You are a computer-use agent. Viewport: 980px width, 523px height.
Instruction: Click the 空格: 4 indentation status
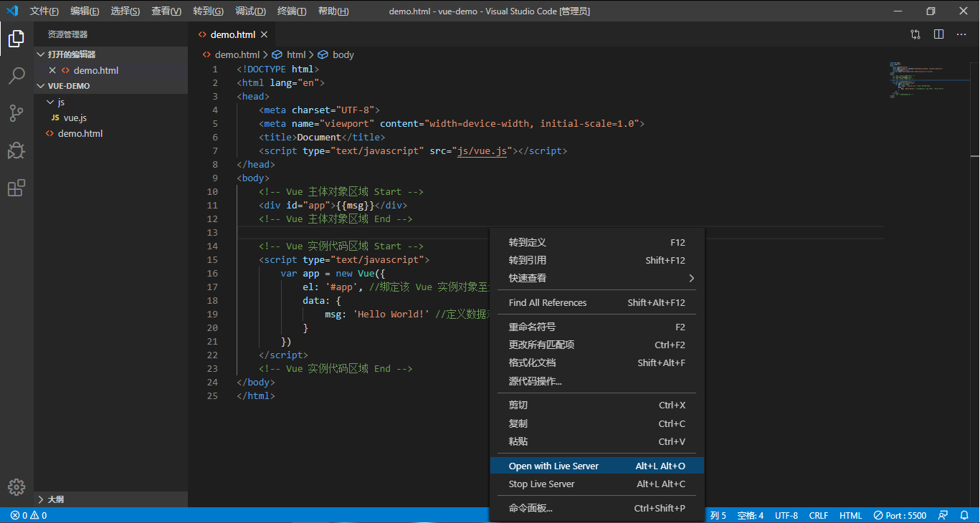[750, 515]
